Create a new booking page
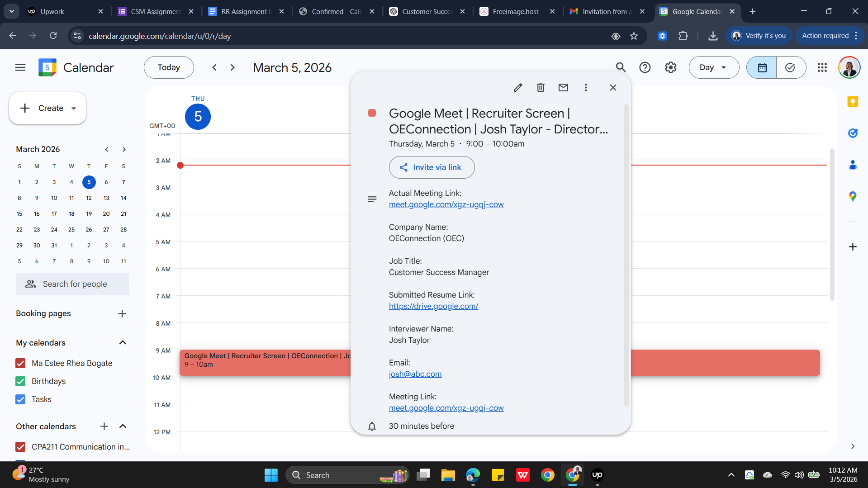 coord(122,314)
